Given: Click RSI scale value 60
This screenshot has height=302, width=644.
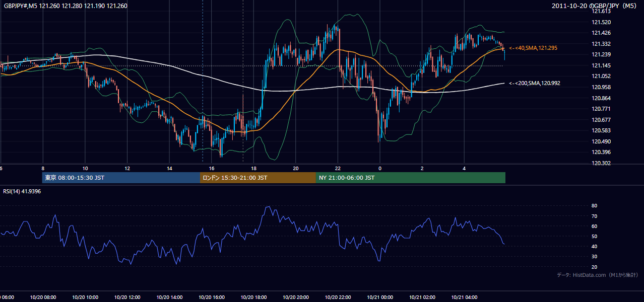Looking at the screenshot, I should pos(594,226).
